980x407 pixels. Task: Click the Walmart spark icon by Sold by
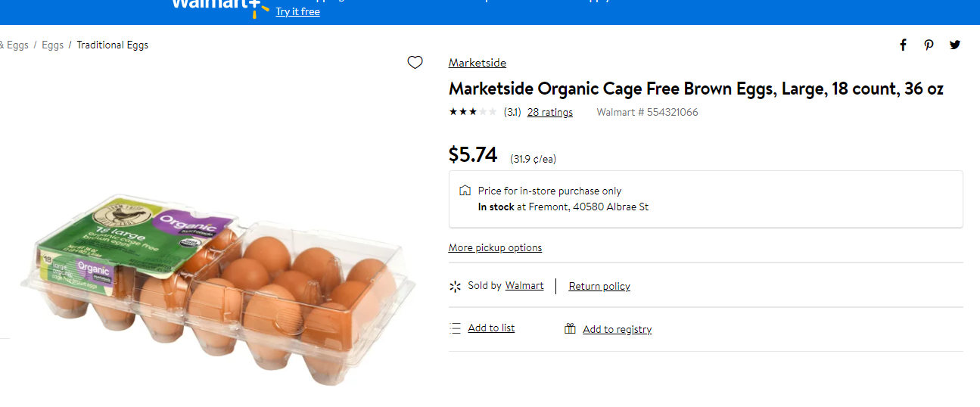tap(455, 286)
